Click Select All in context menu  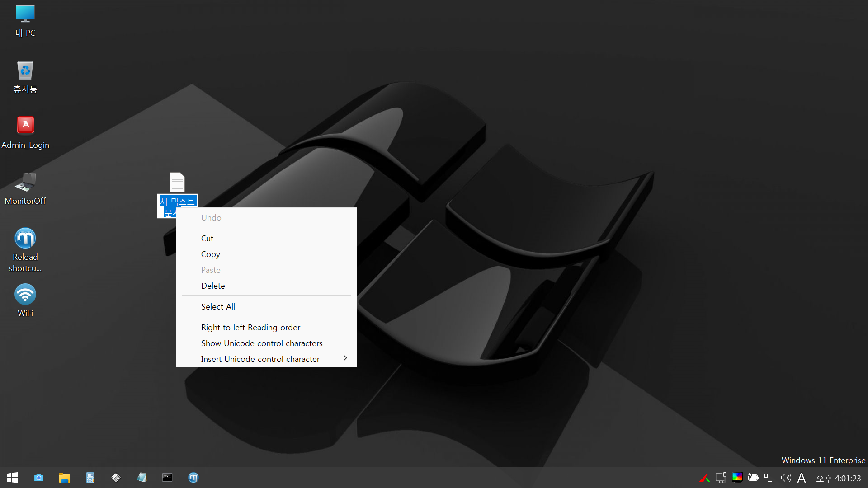click(218, 306)
